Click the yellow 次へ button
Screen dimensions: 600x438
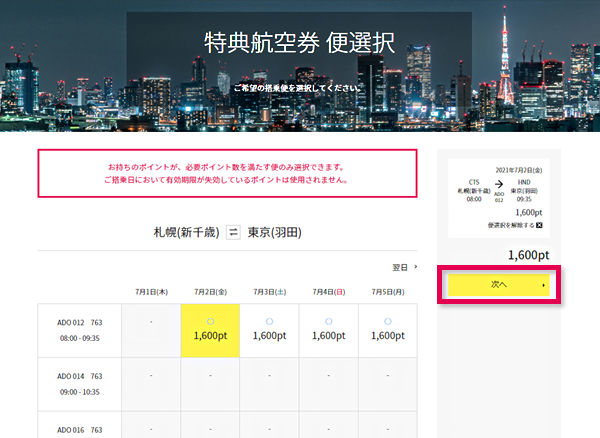tap(499, 285)
